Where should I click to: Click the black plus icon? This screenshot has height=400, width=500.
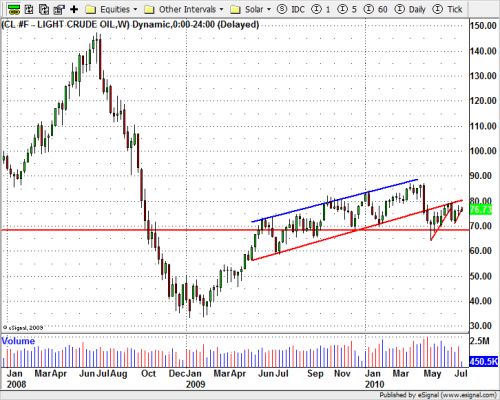(x=74, y=9)
